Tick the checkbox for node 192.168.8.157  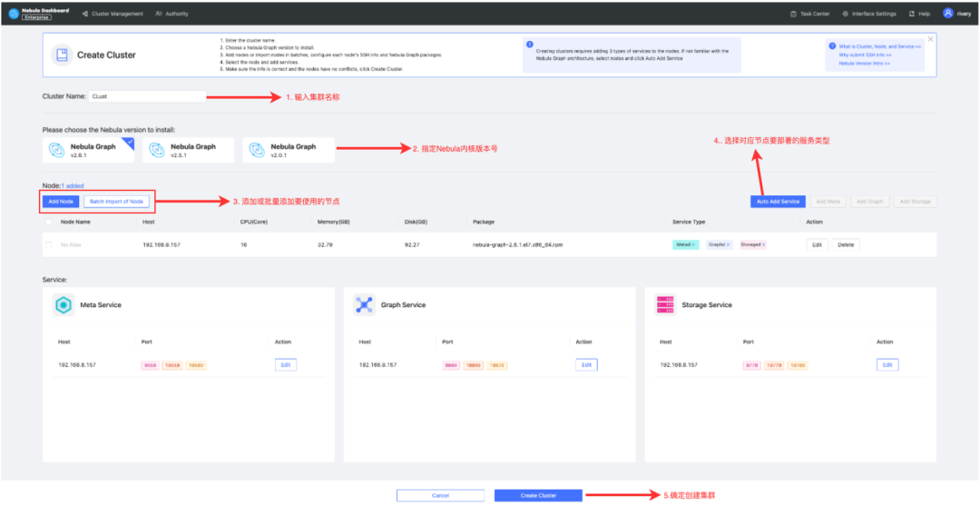[x=49, y=244]
